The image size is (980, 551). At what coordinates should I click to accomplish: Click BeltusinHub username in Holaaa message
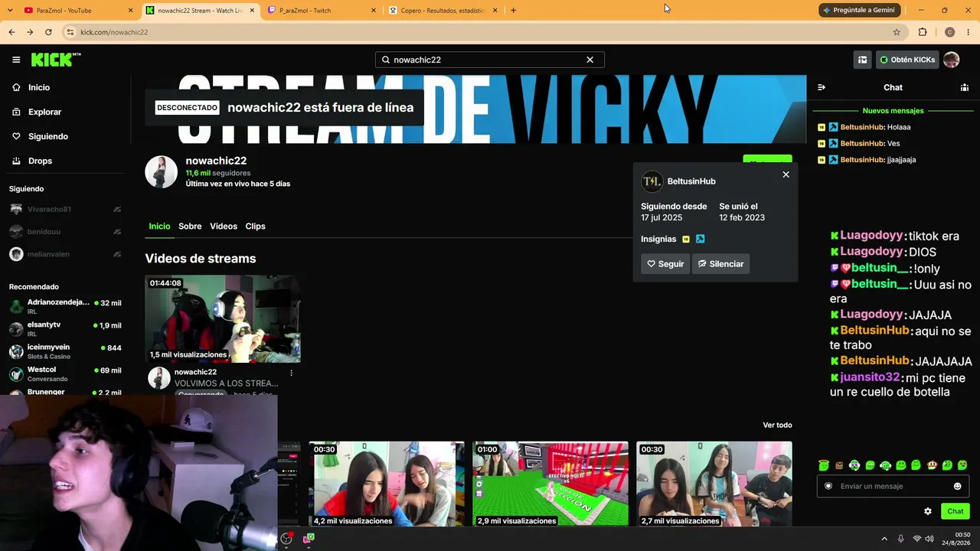(x=862, y=127)
